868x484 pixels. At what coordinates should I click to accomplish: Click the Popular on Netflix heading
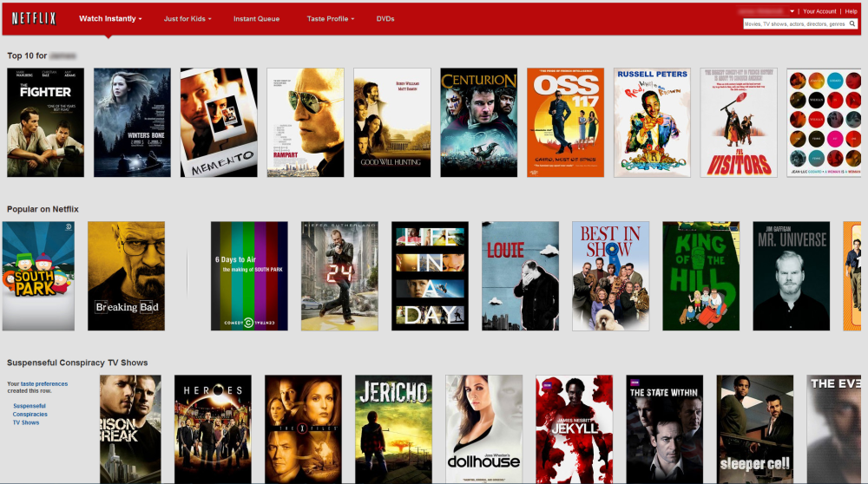[x=43, y=209]
